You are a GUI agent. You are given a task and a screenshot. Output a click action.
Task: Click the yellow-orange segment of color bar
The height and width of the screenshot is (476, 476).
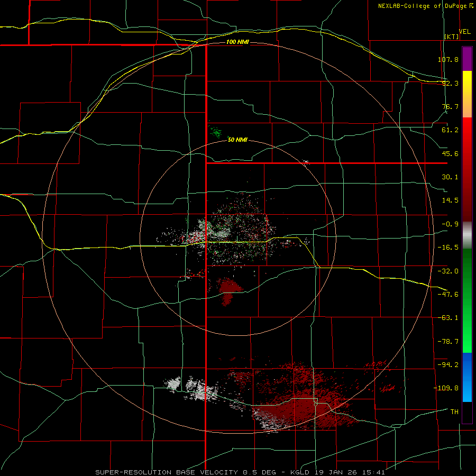tap(467, 94)
